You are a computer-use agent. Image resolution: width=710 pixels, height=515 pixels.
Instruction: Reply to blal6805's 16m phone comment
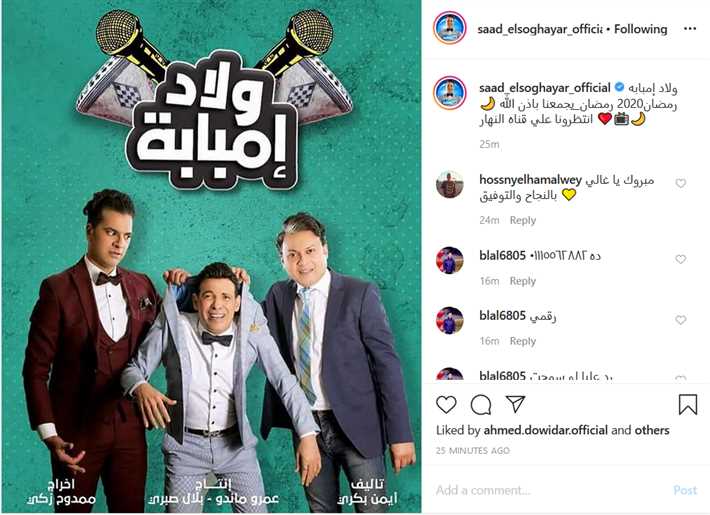click(523, 281)
